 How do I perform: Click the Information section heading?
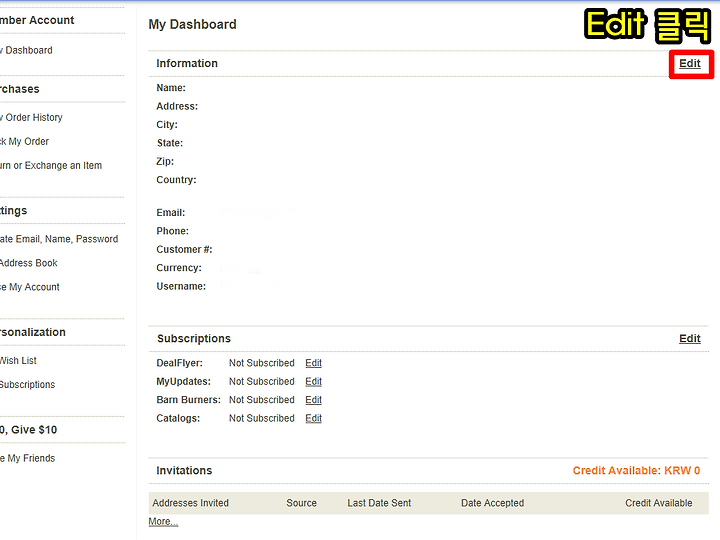click(187, 63)
